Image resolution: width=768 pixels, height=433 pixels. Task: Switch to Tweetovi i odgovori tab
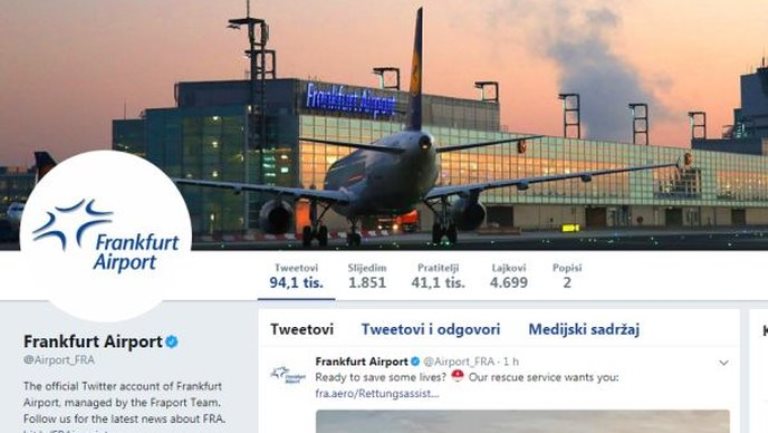point(431,329)
